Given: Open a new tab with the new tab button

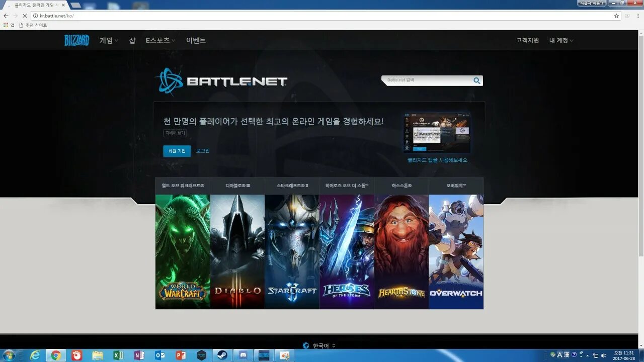Looking at the screenshot, I should point(75,5).
